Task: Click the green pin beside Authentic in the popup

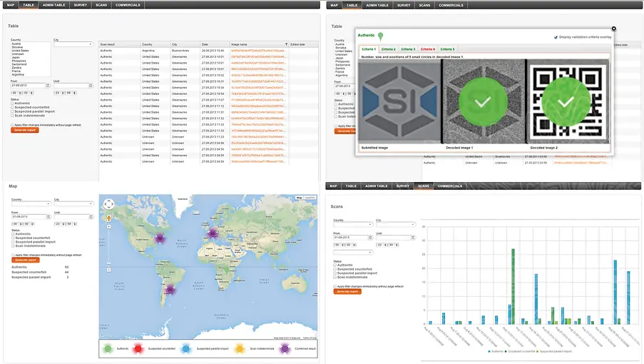Action: click(380, 36)
